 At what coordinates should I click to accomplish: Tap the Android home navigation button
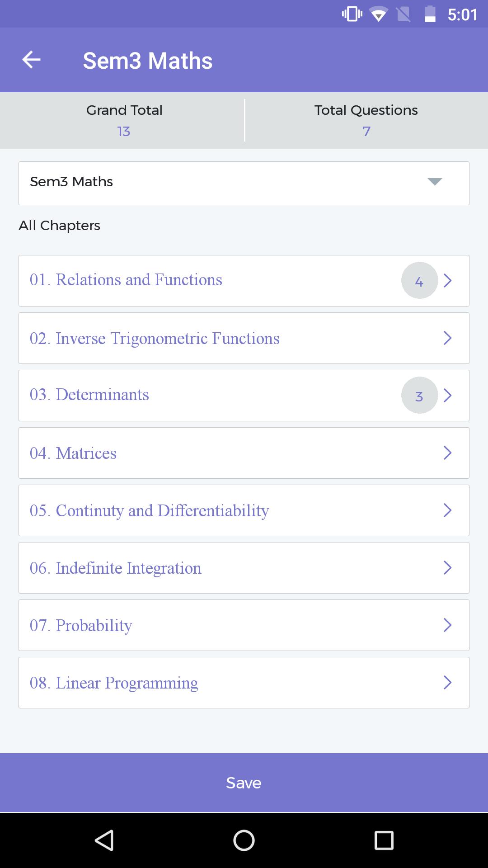point(244,840)
